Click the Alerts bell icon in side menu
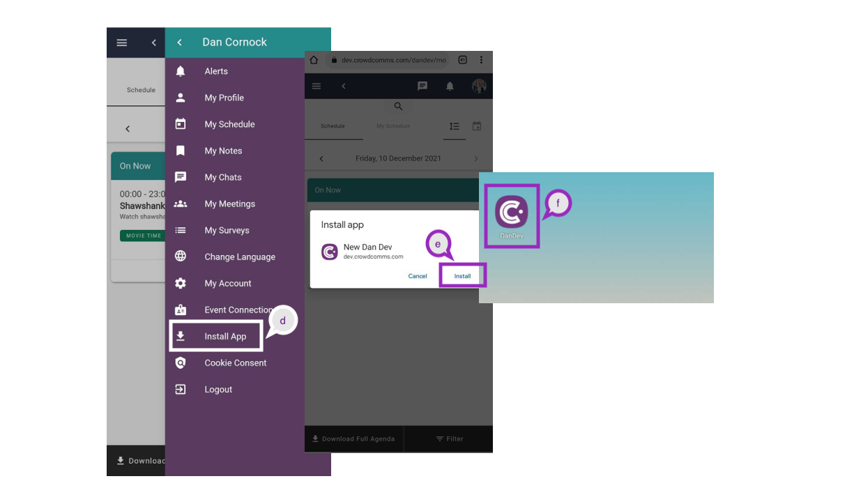This screenshot has width=854, height=504. click(181, 71)
